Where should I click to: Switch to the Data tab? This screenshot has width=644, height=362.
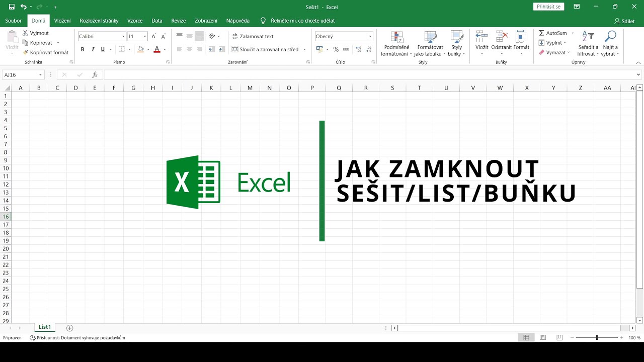[x=157, y=21]
